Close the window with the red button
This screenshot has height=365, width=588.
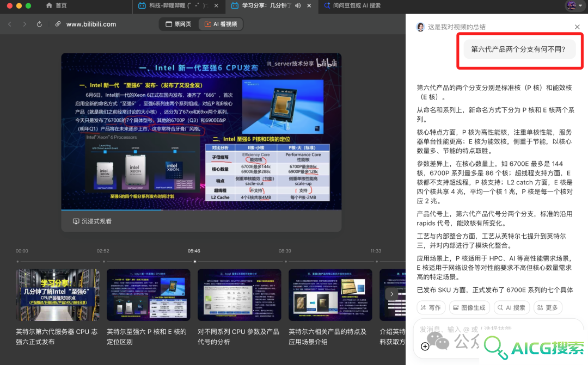[x=10, y=5]
